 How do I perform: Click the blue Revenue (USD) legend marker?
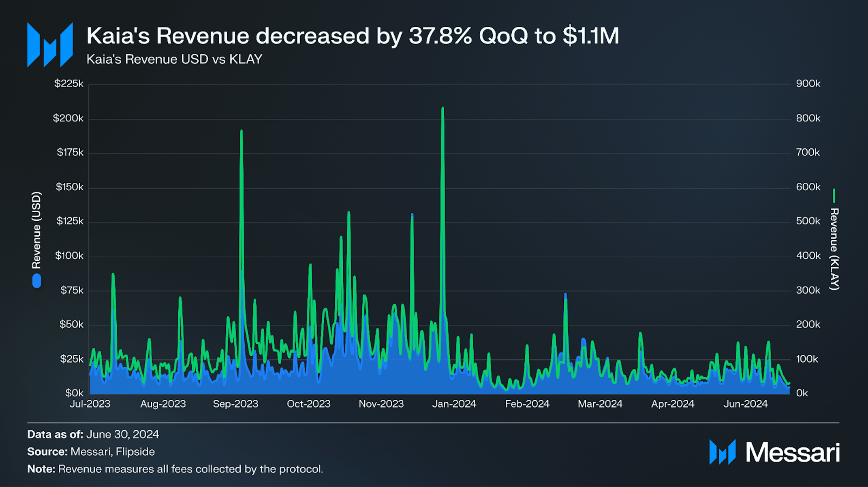37,281
